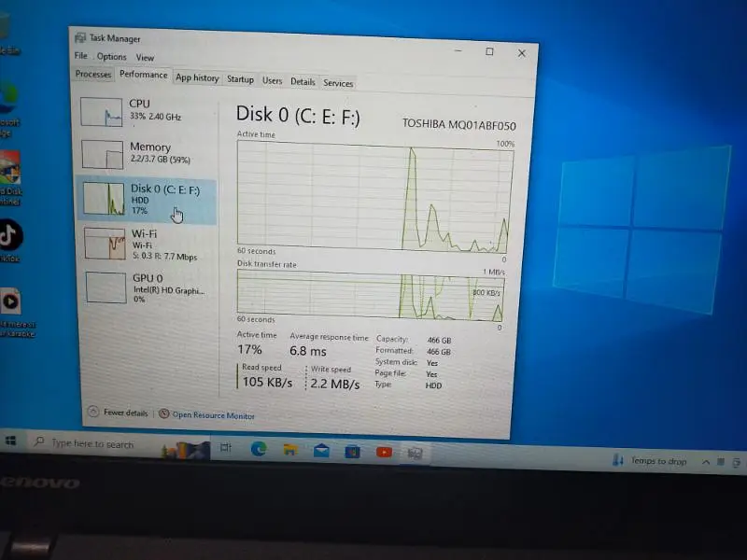The width and height of the screenshot is (747, 560).
Task: Open the TikTok desktop shortcut
Action: click(10, 240)
